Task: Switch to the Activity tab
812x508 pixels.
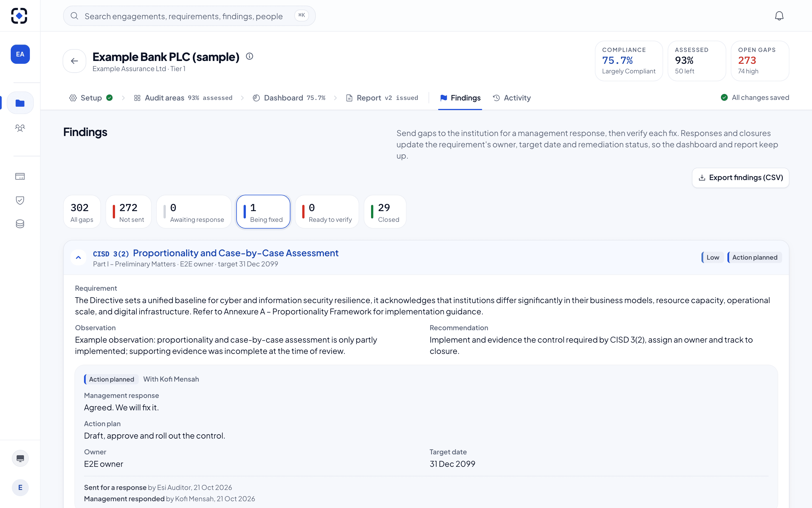Action: click(x=512, y=98)
